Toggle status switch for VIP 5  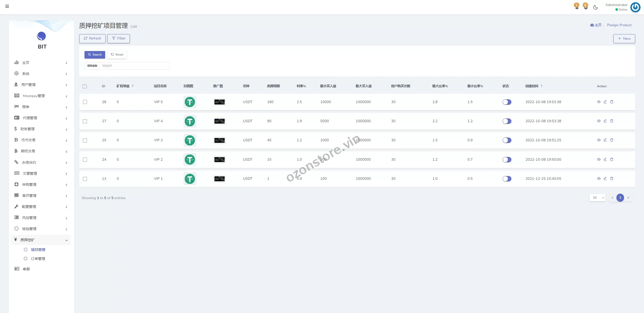pyautogui.click(x=507, y=102)
